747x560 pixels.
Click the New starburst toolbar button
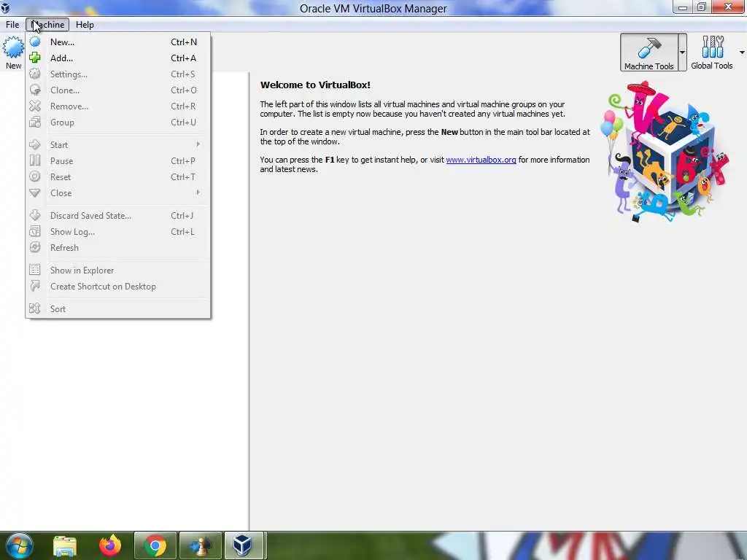pos(13,52)
